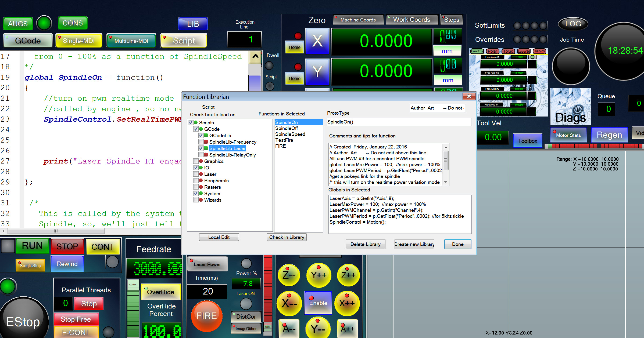
Task: Open the LIB function library button
Action: (193, 24)
